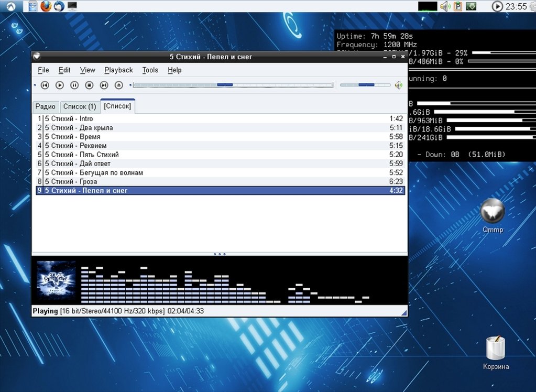Click the Previous track button
The width and height of the screenshot is (536, 392).
point(45,85)
